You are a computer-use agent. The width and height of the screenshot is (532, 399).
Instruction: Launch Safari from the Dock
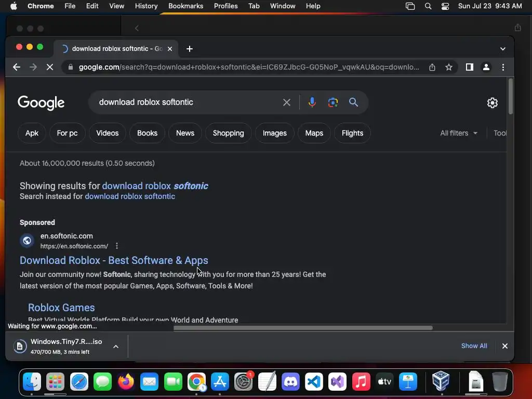pos(79,382)
